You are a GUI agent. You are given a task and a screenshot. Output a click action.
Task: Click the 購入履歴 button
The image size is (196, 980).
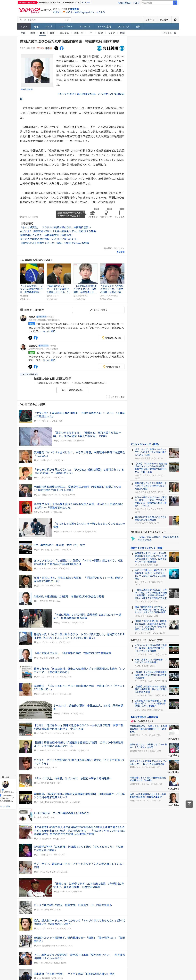pos(164,20)
